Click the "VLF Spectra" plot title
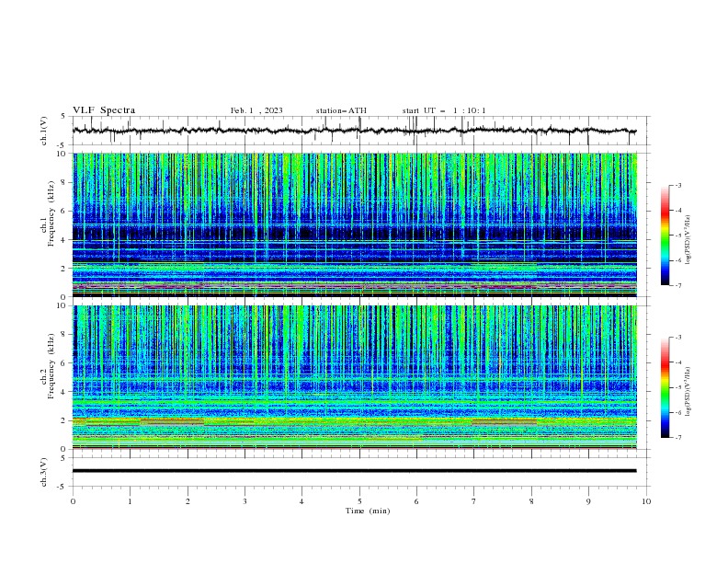 [x=104, y=110]
